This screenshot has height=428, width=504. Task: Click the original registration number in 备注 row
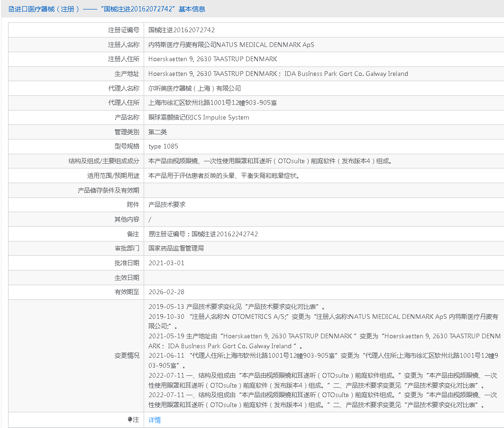(x=203, y=234)
